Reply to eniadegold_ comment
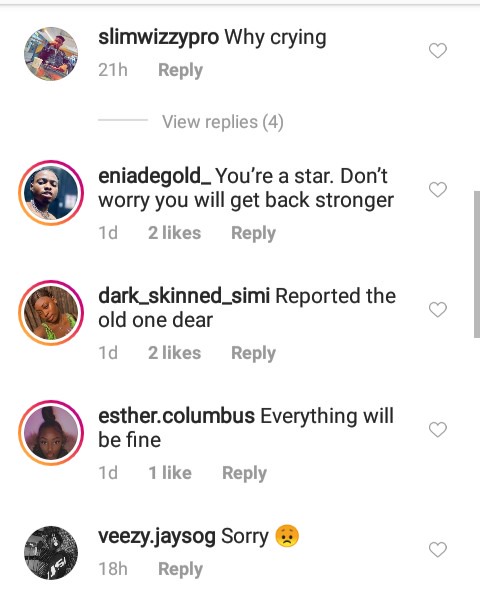This screenshot has height=601, width=480. 253,233
